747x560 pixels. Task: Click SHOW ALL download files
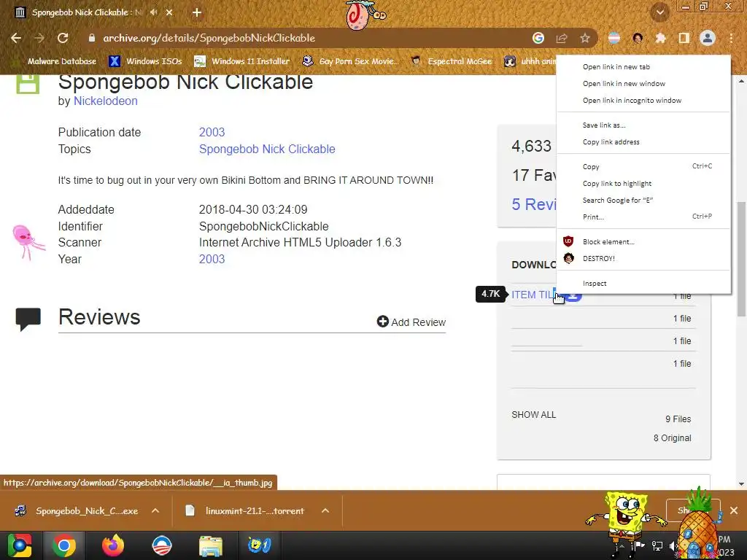pos(533,415)
